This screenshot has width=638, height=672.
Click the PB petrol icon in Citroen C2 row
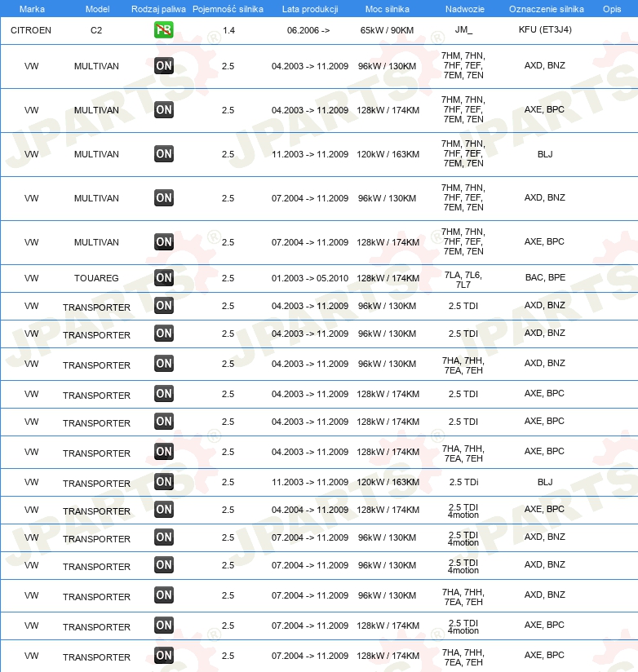pyautogui.click(x=164, y=30)
